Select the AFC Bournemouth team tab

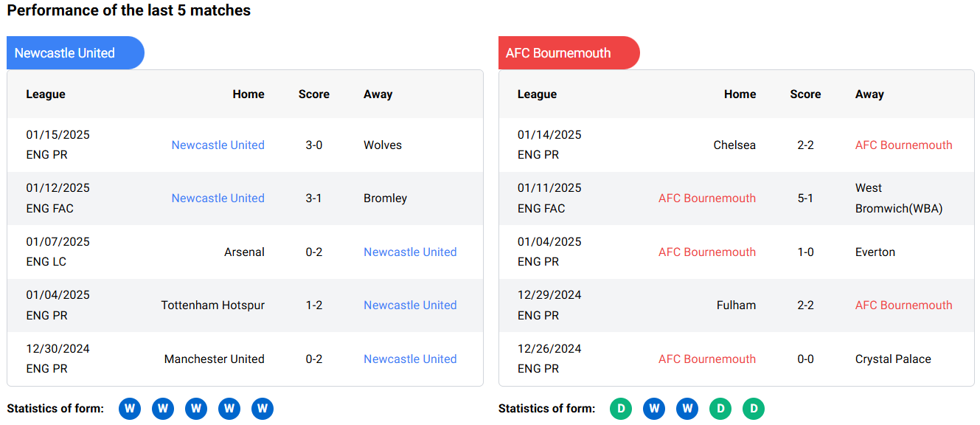click(568, 53)
